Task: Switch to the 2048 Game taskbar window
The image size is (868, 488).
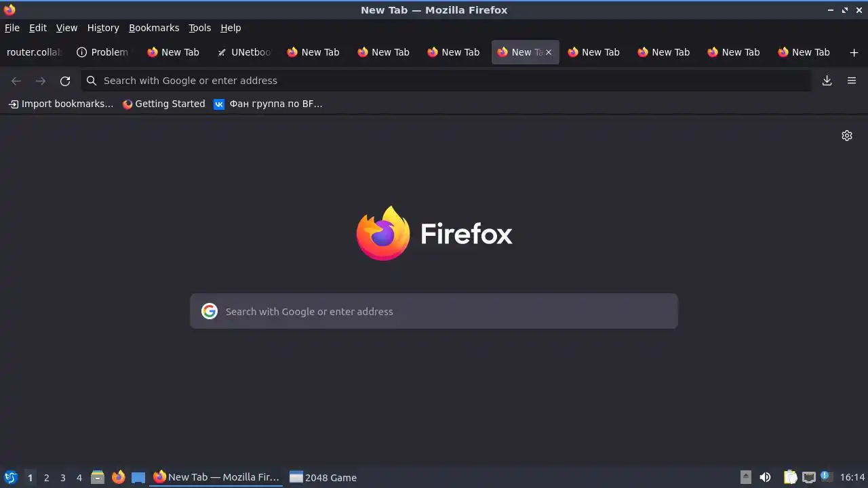Action: [x=323, y=477]
